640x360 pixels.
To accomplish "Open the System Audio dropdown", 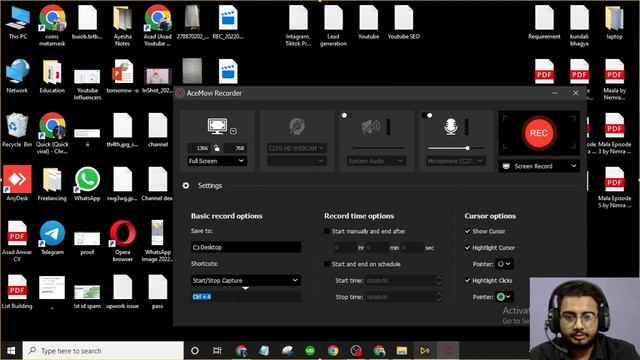I will coord(376,161).
